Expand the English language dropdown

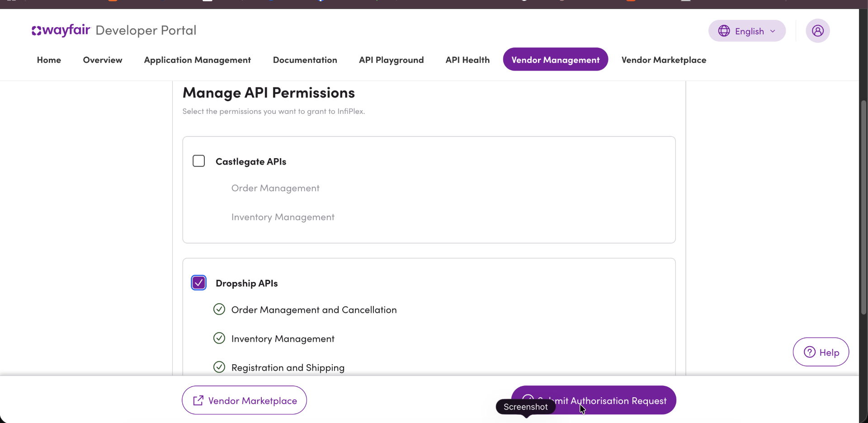pos(747,31)
